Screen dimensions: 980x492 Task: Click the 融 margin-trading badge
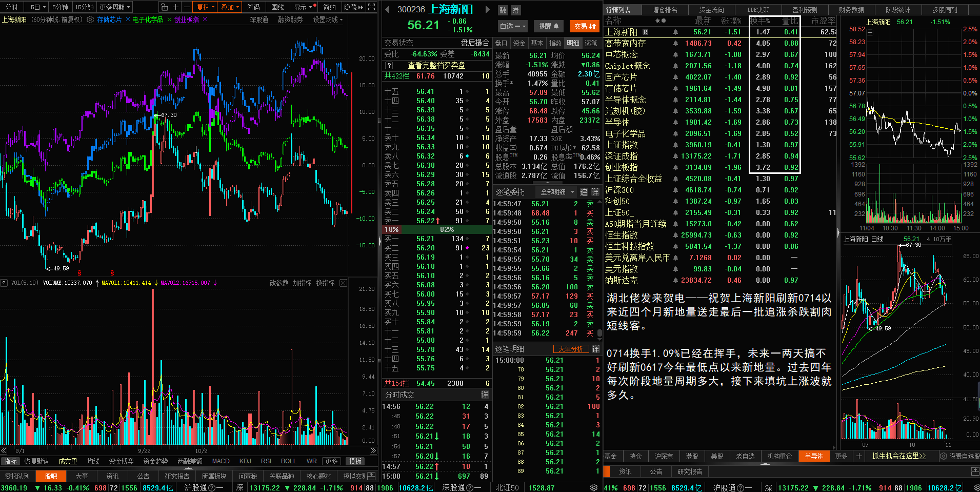(503, 10)
